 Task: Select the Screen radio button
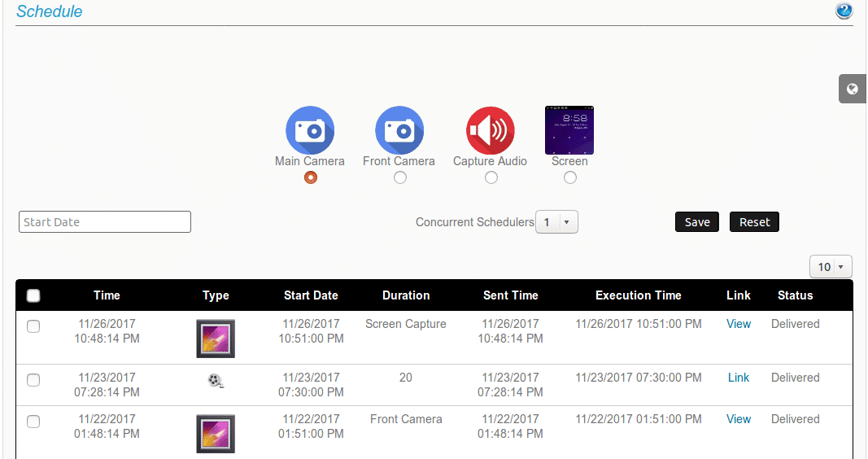click(x=570, y=177)
